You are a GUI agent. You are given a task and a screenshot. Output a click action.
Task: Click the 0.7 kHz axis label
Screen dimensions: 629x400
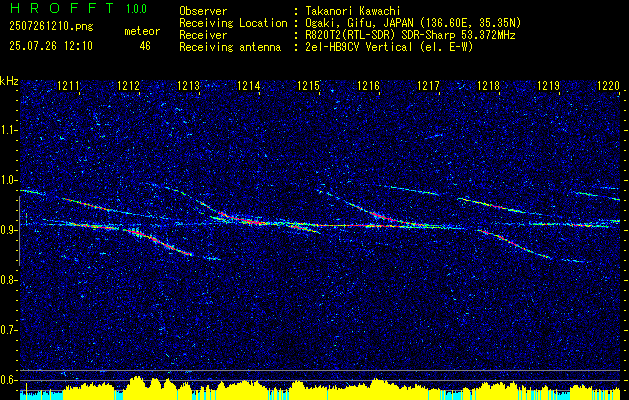(x=8, y=330)
